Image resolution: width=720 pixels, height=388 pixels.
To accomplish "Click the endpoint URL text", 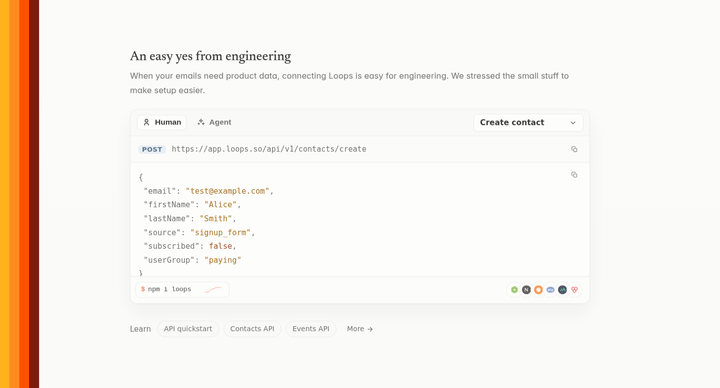I will [x=269, y=149].
